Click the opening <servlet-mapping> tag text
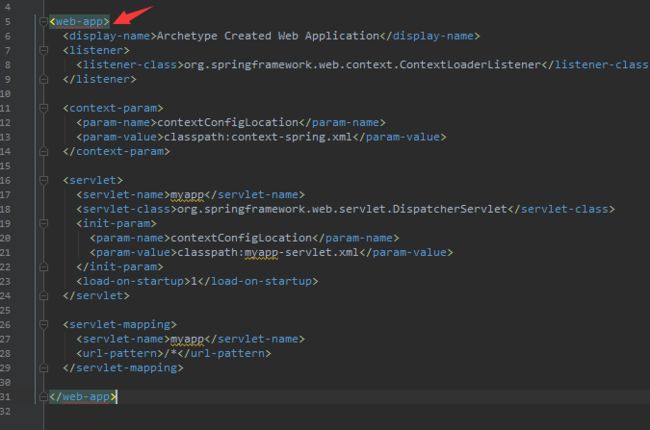The width and height of the screenshot is (650, 430). tap(120, 325)
